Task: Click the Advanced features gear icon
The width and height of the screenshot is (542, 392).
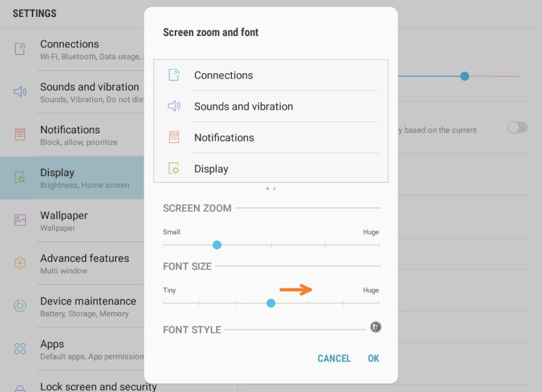Action: 20,263
